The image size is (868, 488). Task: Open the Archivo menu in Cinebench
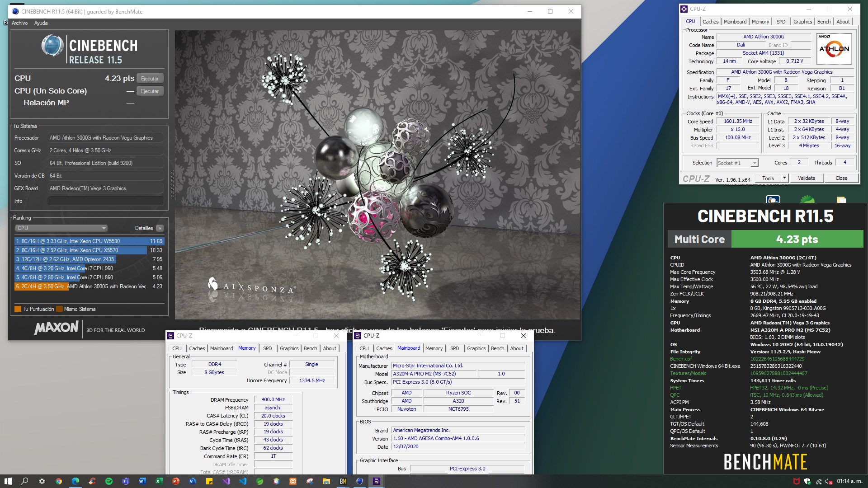[x=19, y=23]
